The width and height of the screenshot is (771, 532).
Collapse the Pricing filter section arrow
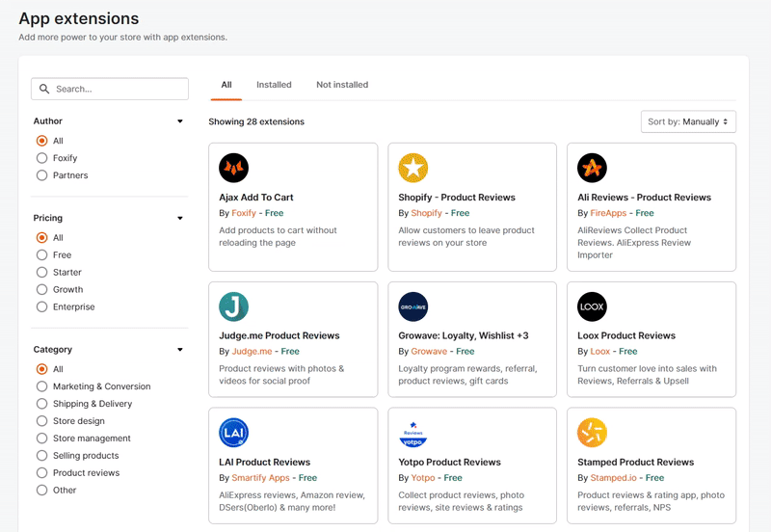180,218
